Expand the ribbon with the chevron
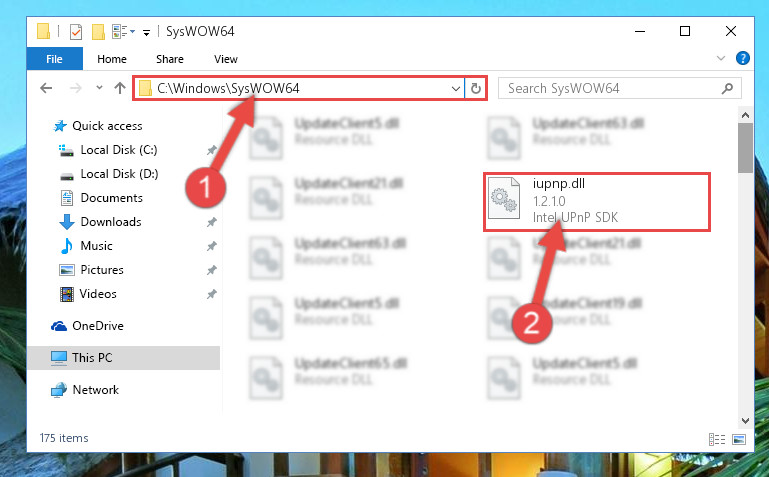The image size is (769, 477). (x=721, y=58)
